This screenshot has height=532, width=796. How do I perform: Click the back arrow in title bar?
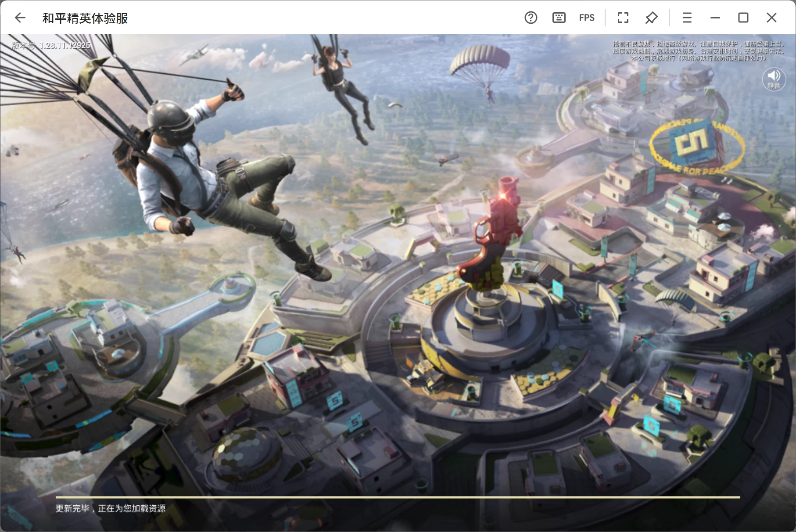pos(20,18)
